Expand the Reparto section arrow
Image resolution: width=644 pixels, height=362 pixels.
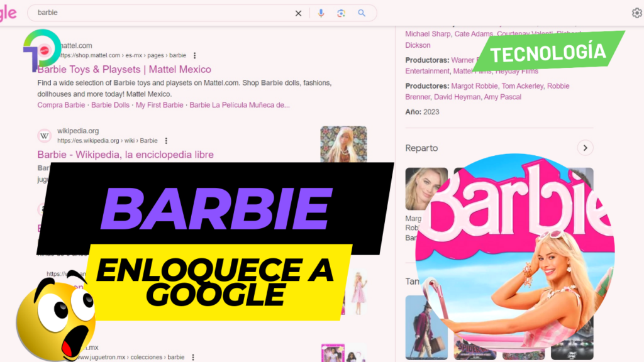click(x=585, y=148)
